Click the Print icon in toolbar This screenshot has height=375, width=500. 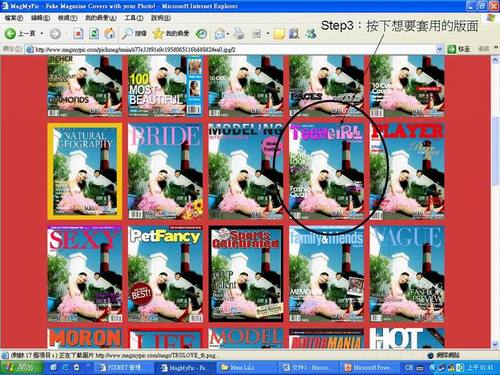pyautogui.click(x=239, y=33)
